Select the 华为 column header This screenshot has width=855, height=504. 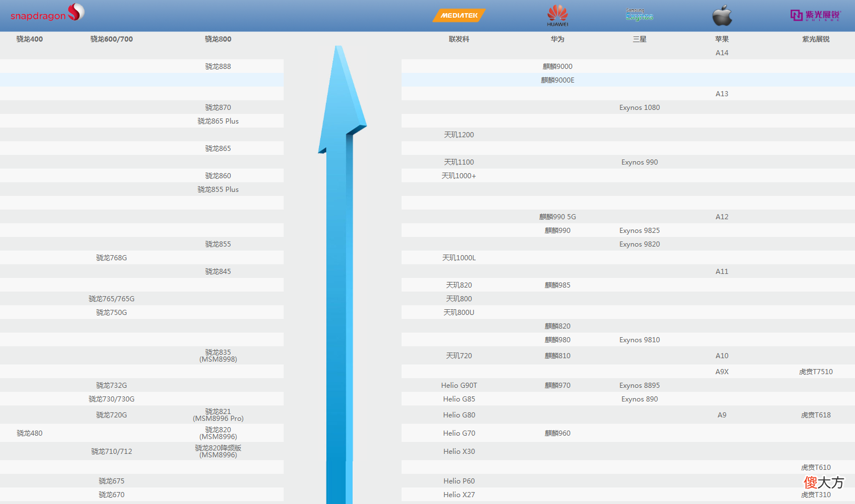[x=558, y=39]
